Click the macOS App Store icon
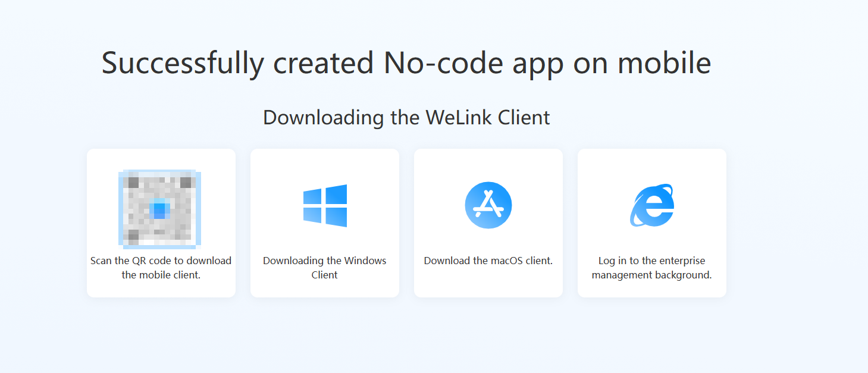868x373 pixels. pos(488,205)
